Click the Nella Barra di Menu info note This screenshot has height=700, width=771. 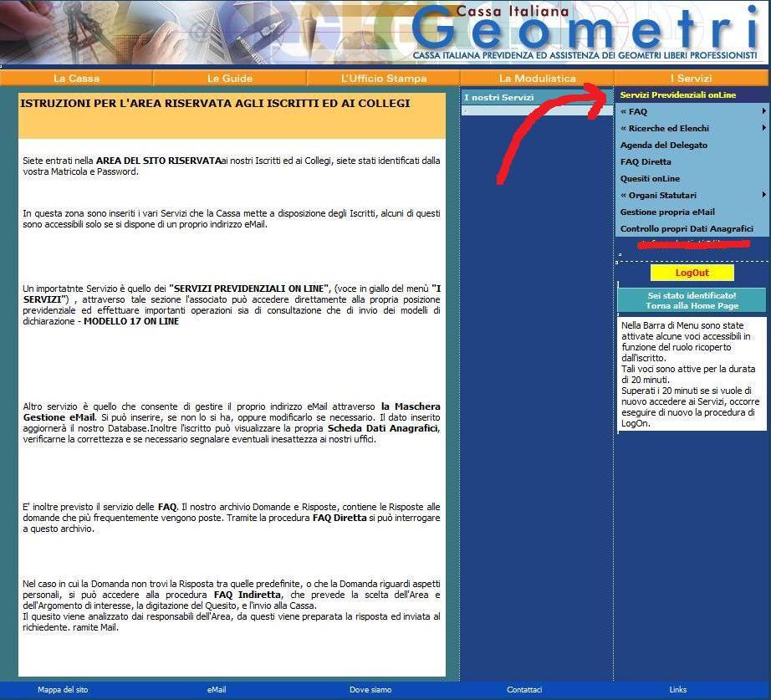pos(691,374)
